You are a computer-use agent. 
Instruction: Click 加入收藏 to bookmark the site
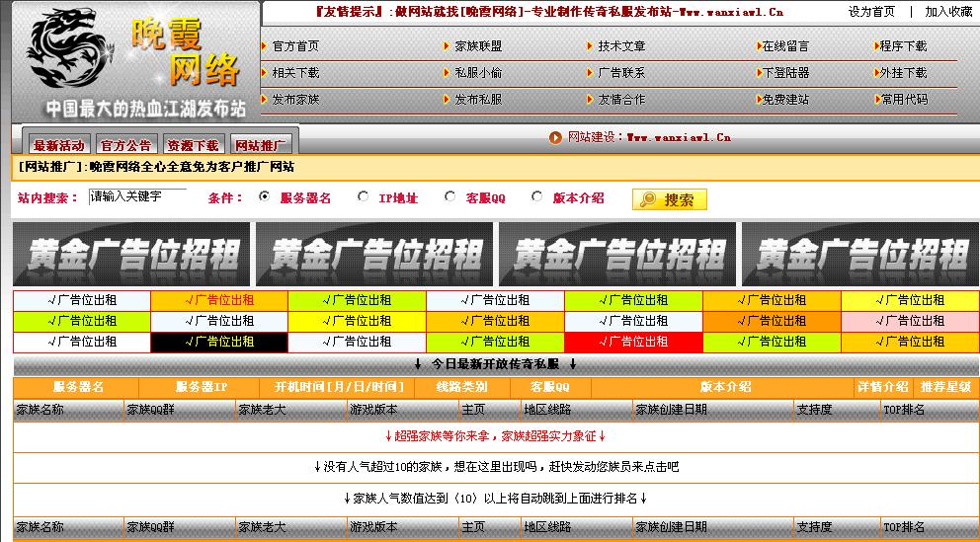(x=948, y=12)
